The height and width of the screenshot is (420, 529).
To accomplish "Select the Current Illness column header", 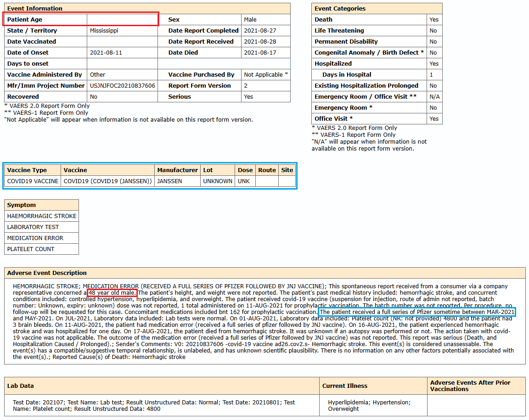I will (344, 386).
